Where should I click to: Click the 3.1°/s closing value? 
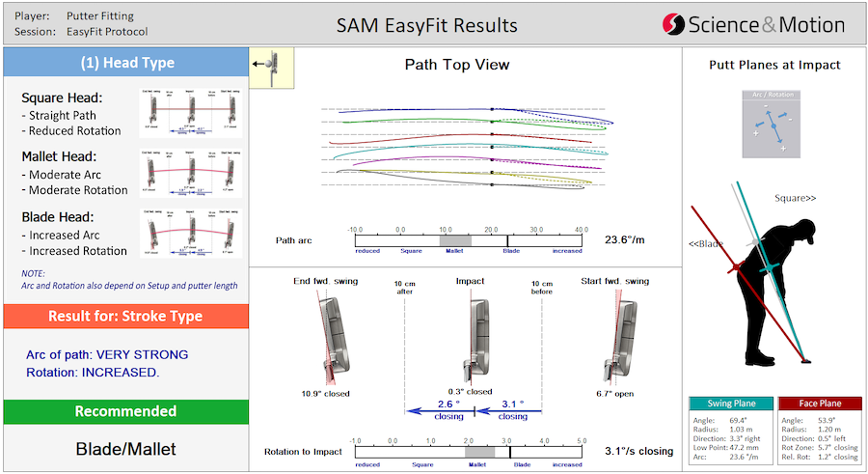click(638, 451)
